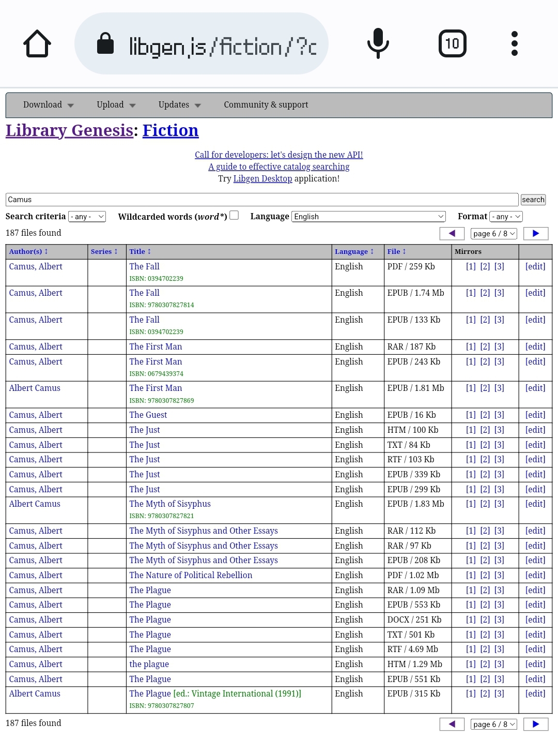
Task: Open the Fiction heading link
Action: [171, 130]
